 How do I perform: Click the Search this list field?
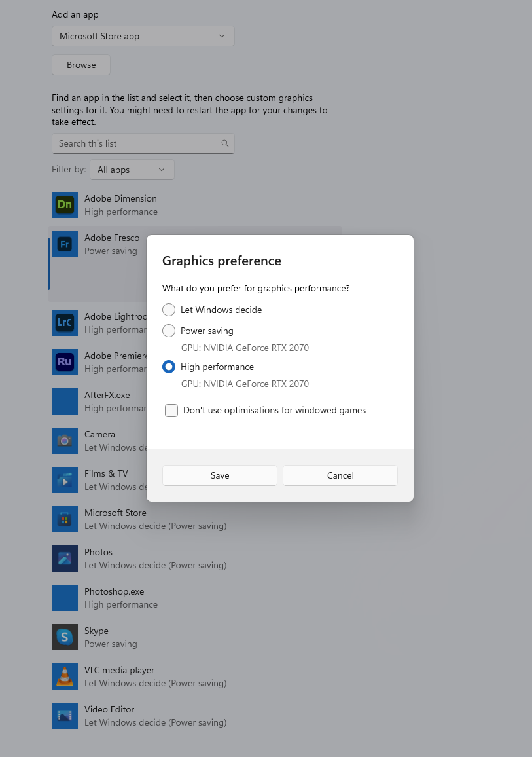coord(131,143)
